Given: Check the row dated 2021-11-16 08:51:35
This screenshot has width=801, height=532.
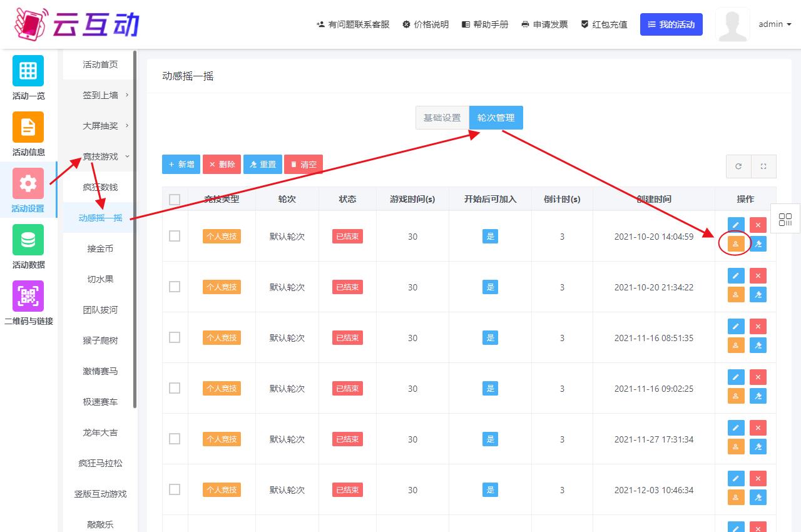Looking at the screenshot, I should click(175, 337).
